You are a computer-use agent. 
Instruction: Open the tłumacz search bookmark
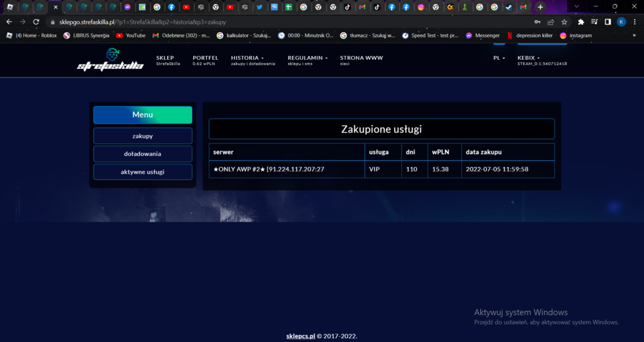(368, 35)
